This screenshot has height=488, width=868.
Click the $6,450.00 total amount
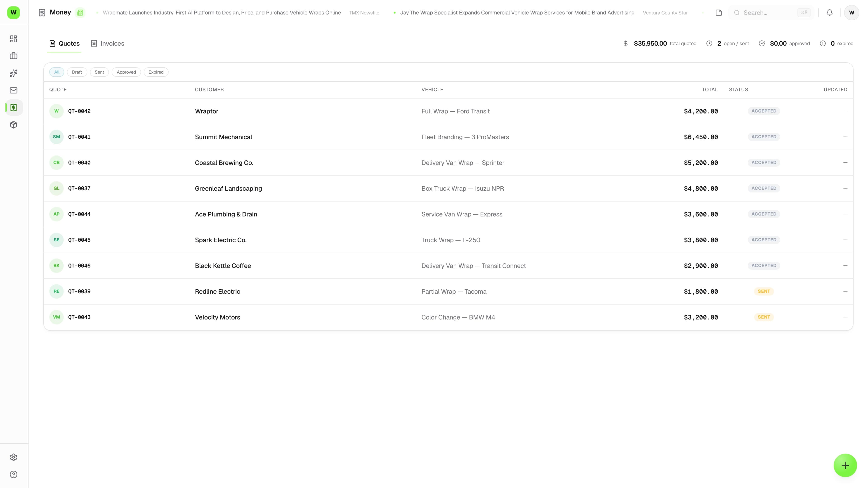701,137
